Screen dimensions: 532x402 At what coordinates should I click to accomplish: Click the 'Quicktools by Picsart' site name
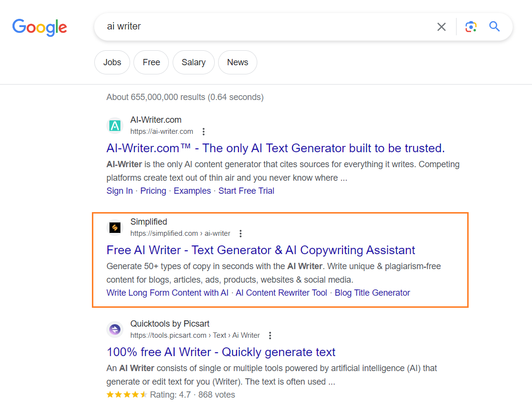tap(170, 324)
